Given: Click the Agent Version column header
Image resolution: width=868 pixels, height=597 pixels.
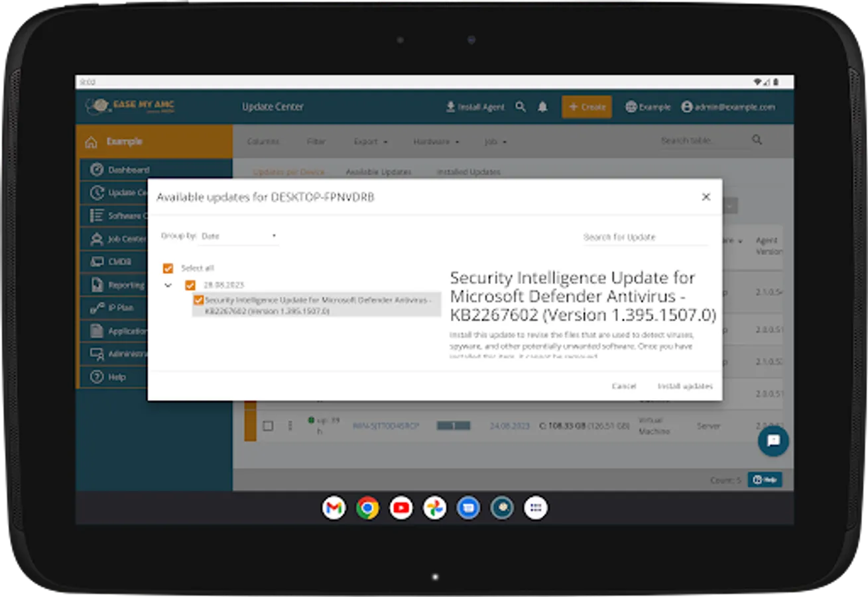Looking at the screenshot, I should [768, 246].
